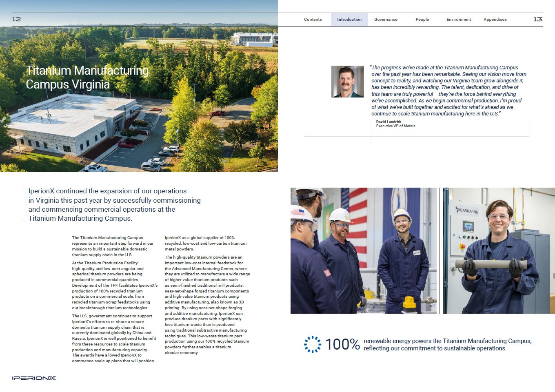Viewport: 555px width, 392px height.
Task: Open the Contents tab
Action: [313, 20]
